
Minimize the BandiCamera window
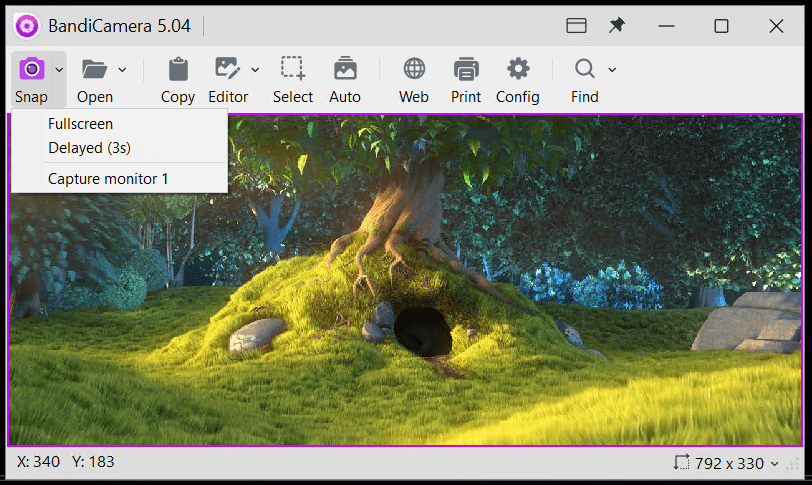666,26
